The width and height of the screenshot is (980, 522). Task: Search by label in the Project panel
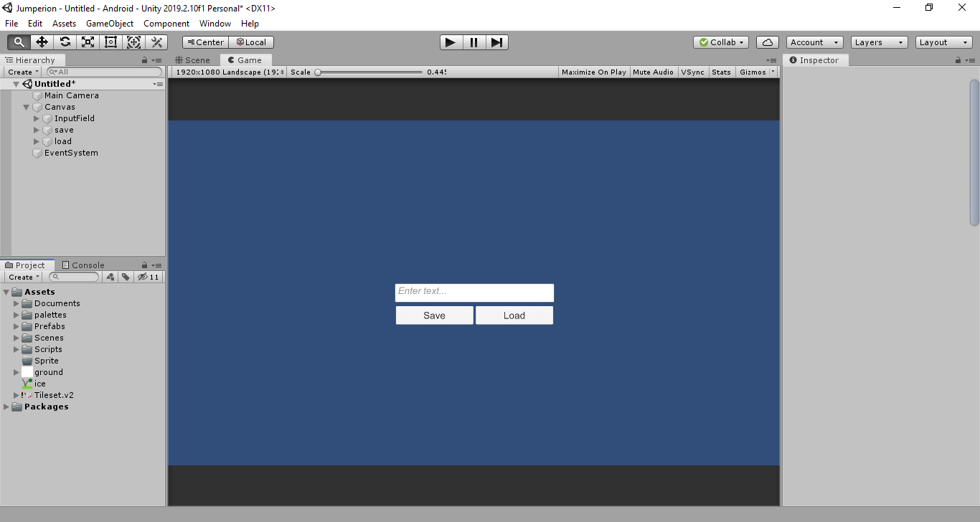tap(126, 277)
